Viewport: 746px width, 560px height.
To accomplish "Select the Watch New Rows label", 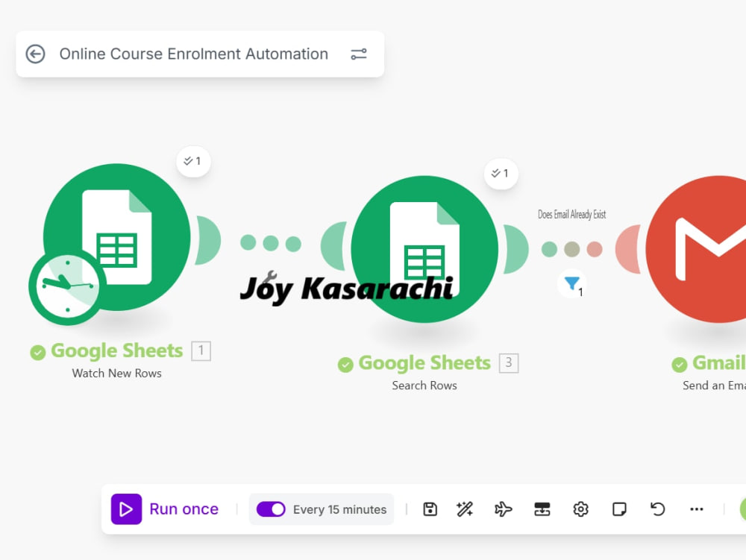I will (x=116, y=373).
